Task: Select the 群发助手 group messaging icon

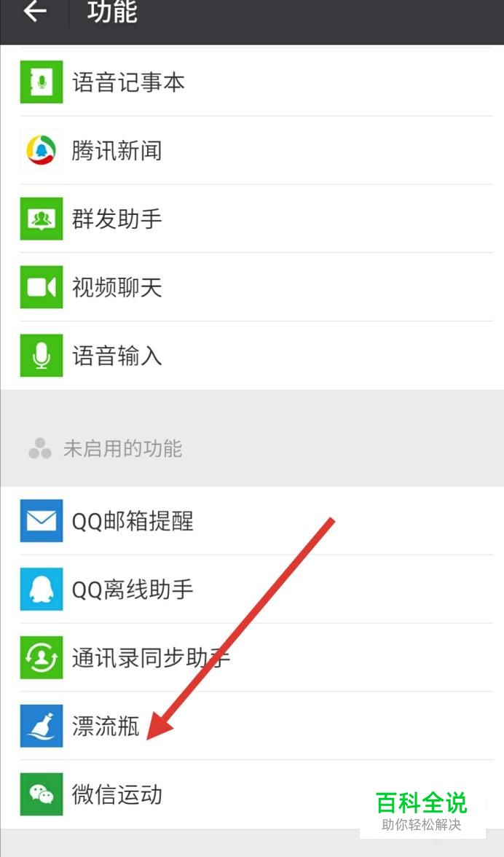Action: (42, 219)
